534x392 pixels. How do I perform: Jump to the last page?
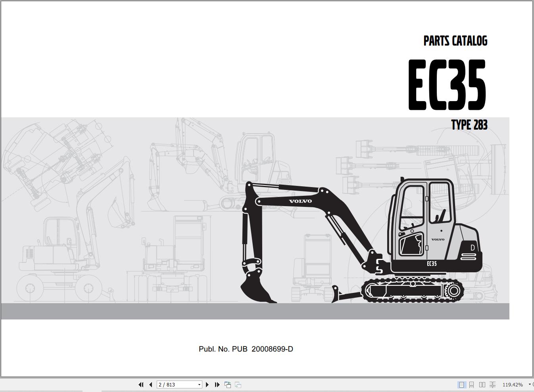tap(217, 384)
